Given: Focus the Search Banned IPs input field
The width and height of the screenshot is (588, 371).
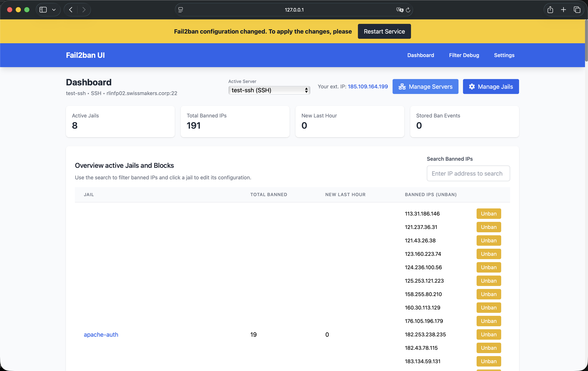Looking at the screenshot, I should (x=468, y=173).
